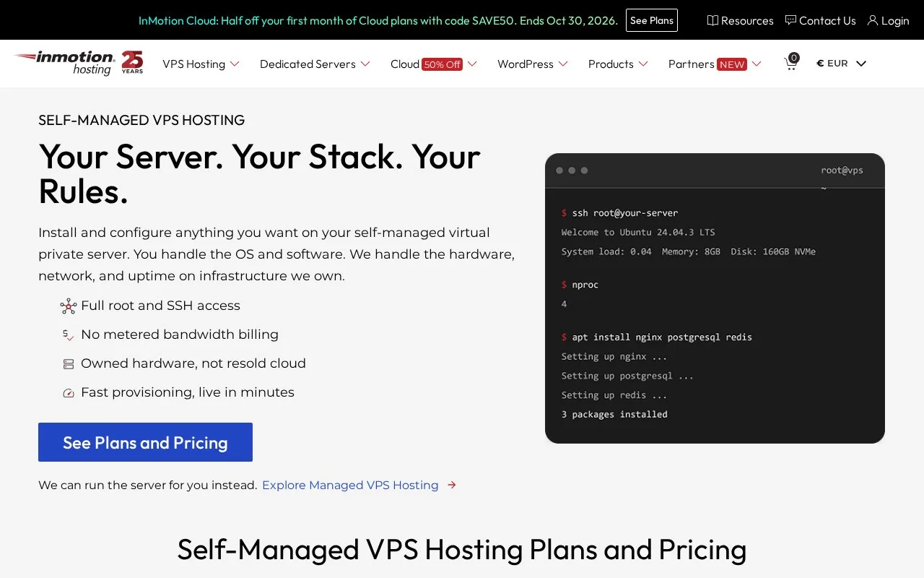The height and width of the screenshot is (578, 924).
Task: Expand the VPS Hosting menu chevron
Action: click(x=235, y=64)
